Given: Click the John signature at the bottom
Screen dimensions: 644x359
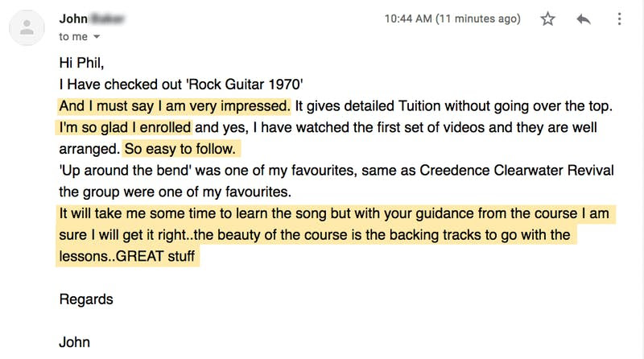Looking at the screenshot, I should pyautogui.click(x=74, y=342).
